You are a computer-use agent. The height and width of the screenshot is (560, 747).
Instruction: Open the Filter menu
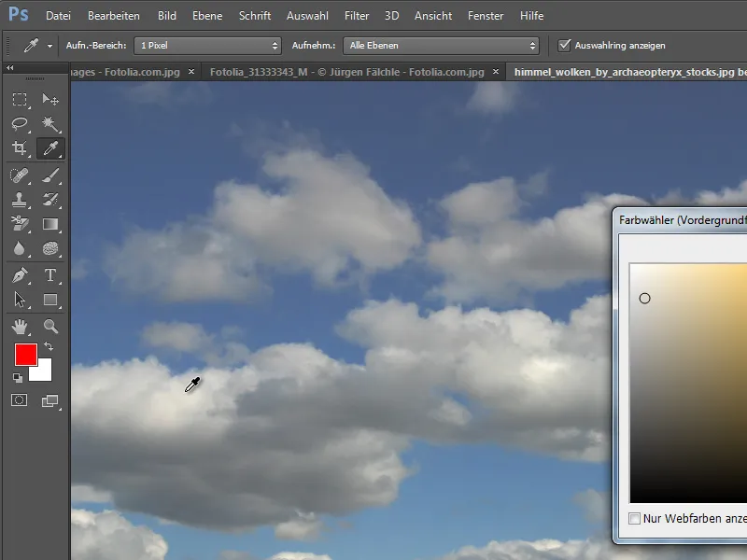[357, 16]
